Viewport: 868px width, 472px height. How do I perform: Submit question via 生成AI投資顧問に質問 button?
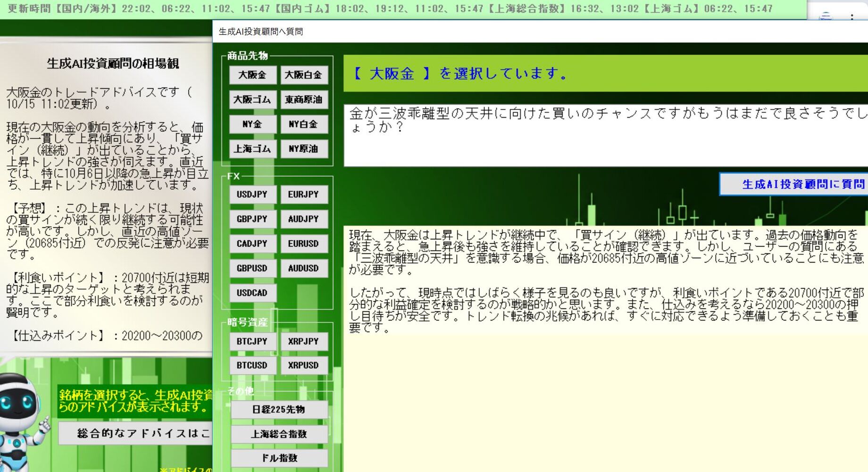[794, 184]
